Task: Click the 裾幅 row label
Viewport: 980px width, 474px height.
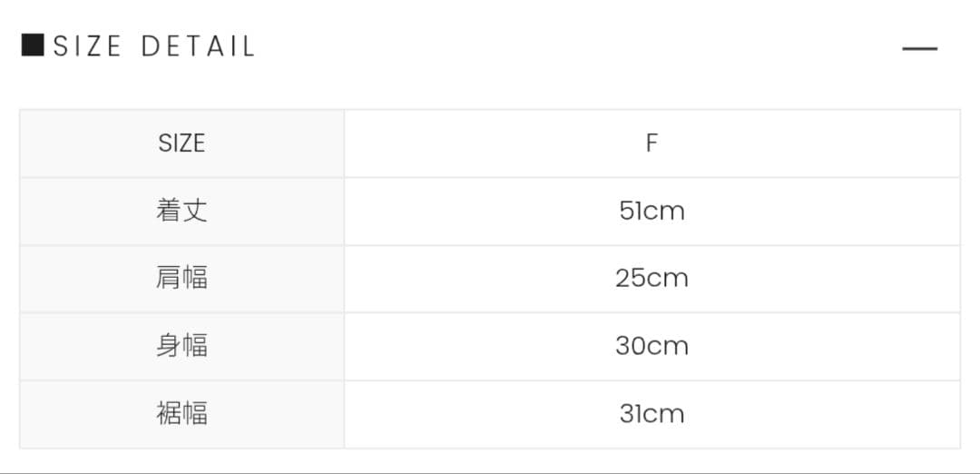Action: 181,414
